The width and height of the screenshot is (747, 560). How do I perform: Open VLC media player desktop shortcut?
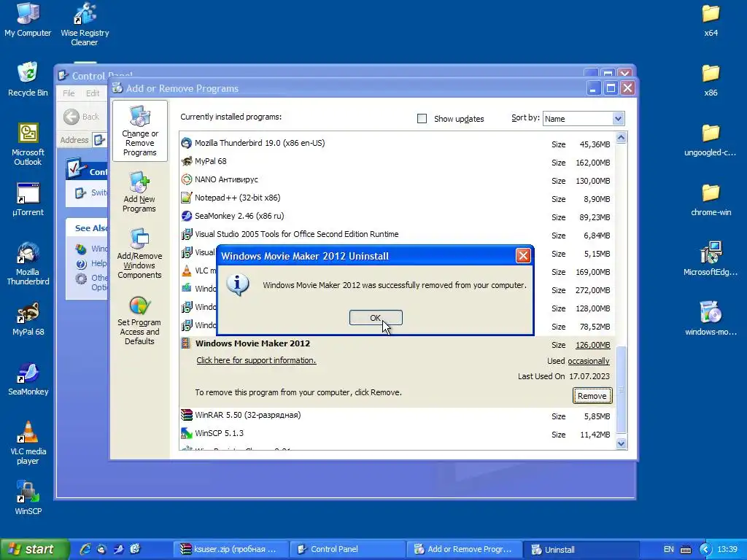click(x=28, y=443)
